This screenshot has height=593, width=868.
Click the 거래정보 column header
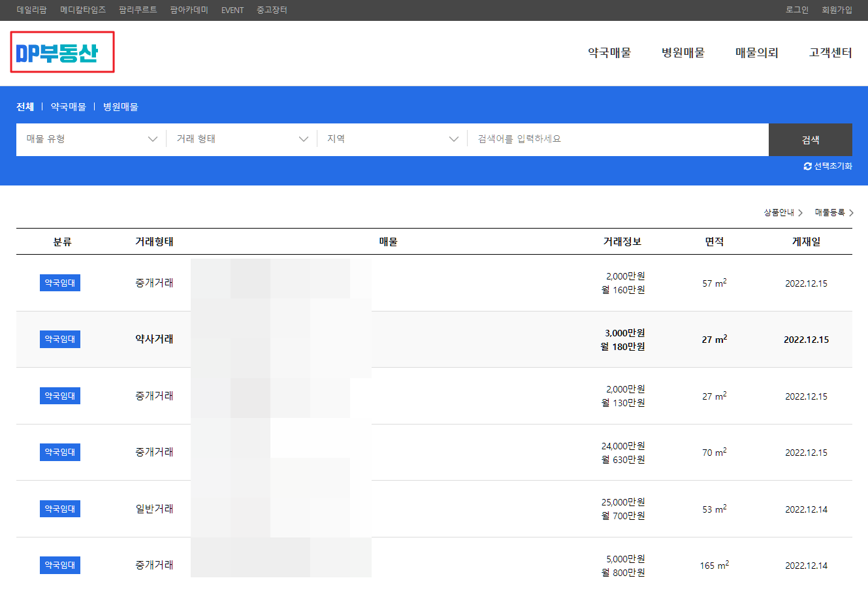tap(622, 242)
